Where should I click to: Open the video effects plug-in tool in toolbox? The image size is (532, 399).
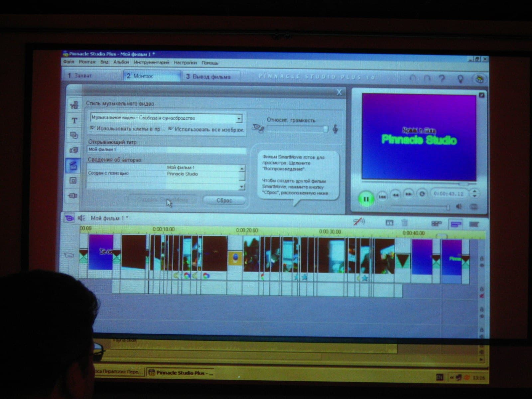tap(72, 196)
